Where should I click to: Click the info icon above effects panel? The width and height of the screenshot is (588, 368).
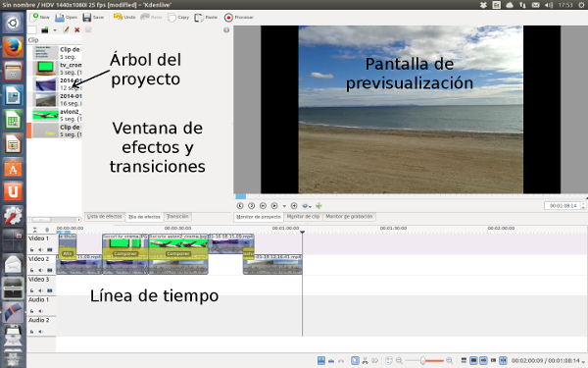(x=226, y=30)
